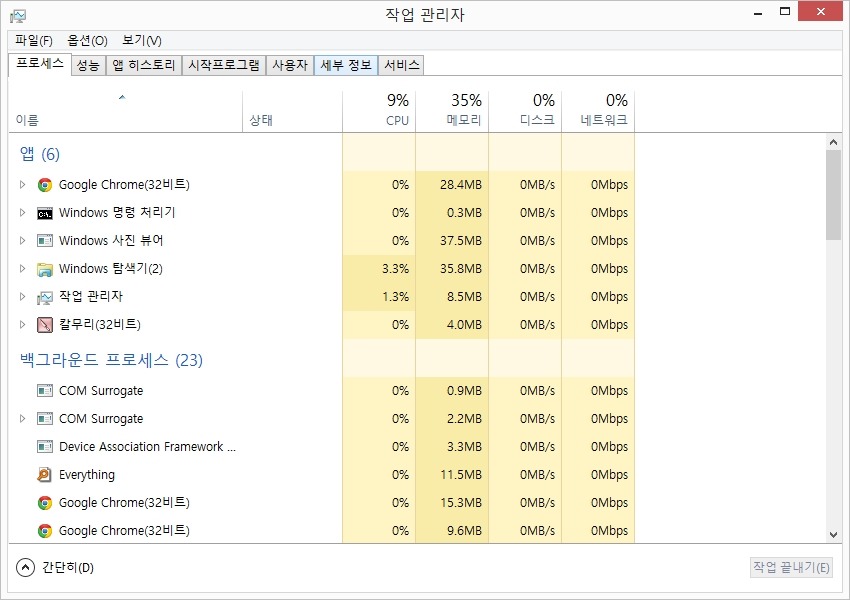Switch to the 시작프로그램 tab
The image size is (850, 600).
[x=224, y=66]
